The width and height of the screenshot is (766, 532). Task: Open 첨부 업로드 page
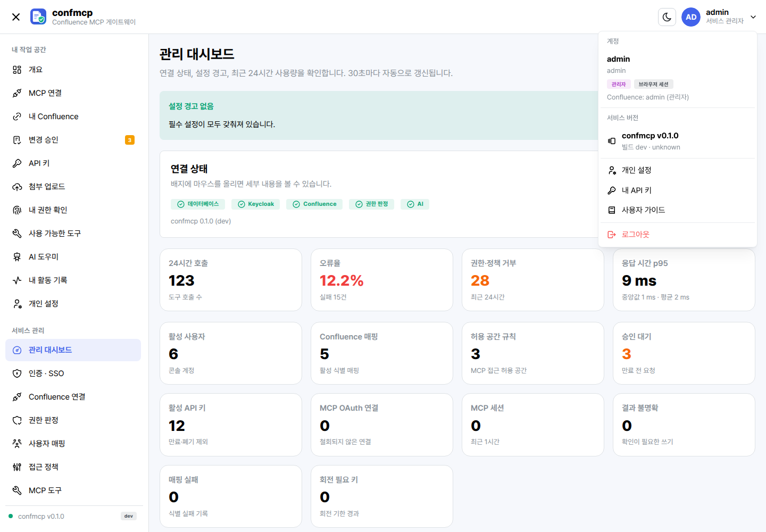73,187
